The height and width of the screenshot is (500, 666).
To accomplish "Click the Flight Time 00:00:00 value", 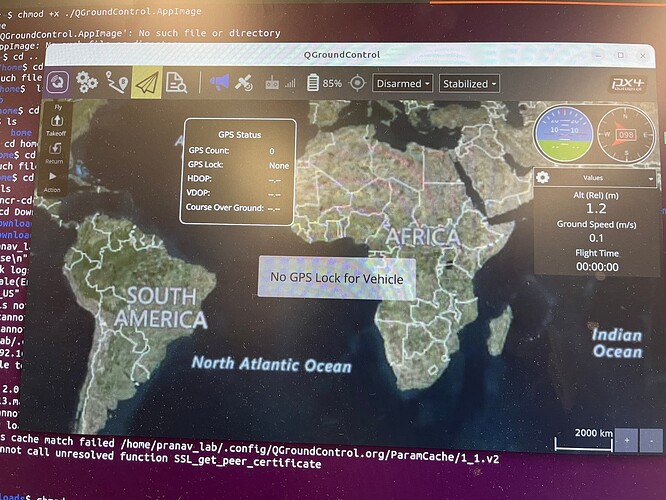I will click(x=597, y=267).
